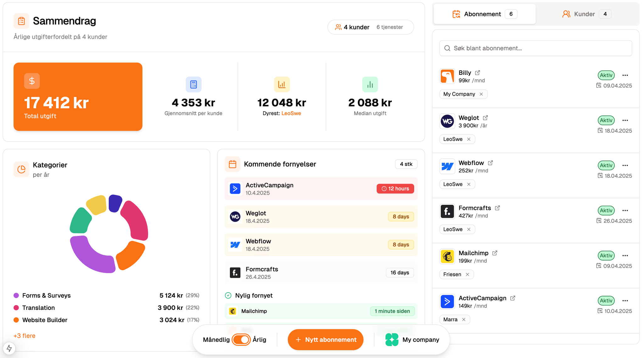The height and width of the screenshot is (358, 644).
Task: Remove My Company tag from Billy
Action: coord(481,94)
